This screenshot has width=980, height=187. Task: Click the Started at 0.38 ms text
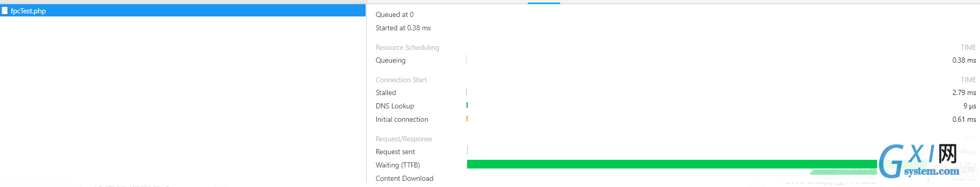point(403,28)
